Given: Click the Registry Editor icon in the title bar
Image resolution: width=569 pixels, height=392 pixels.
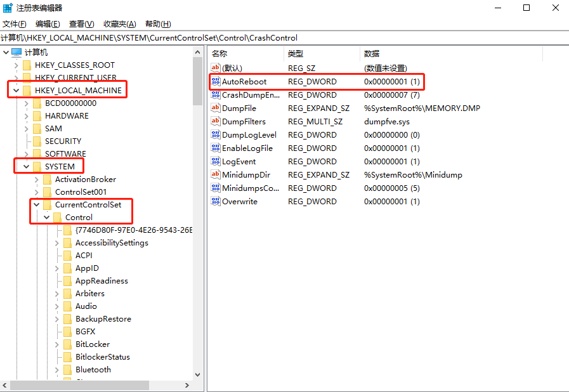Looking at the screenshot, I should tap(7, 7).
